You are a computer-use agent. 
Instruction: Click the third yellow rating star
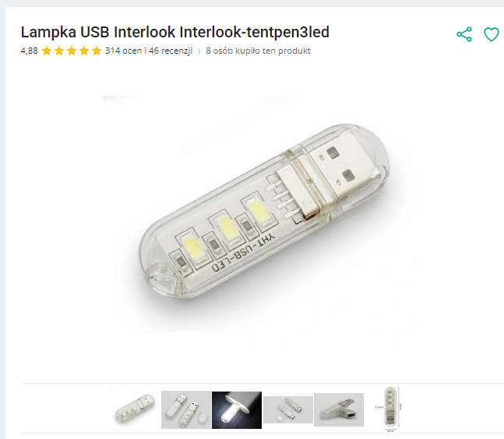tap(72, 51)
